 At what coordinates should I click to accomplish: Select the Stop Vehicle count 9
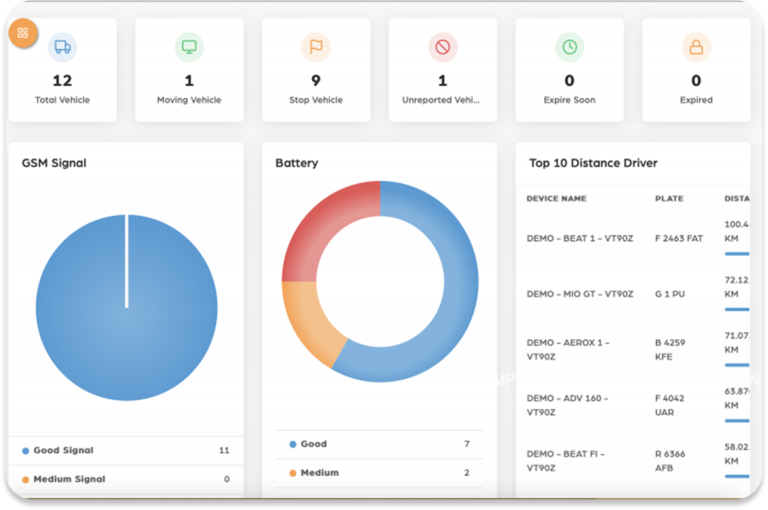click(x=316, y=80)
